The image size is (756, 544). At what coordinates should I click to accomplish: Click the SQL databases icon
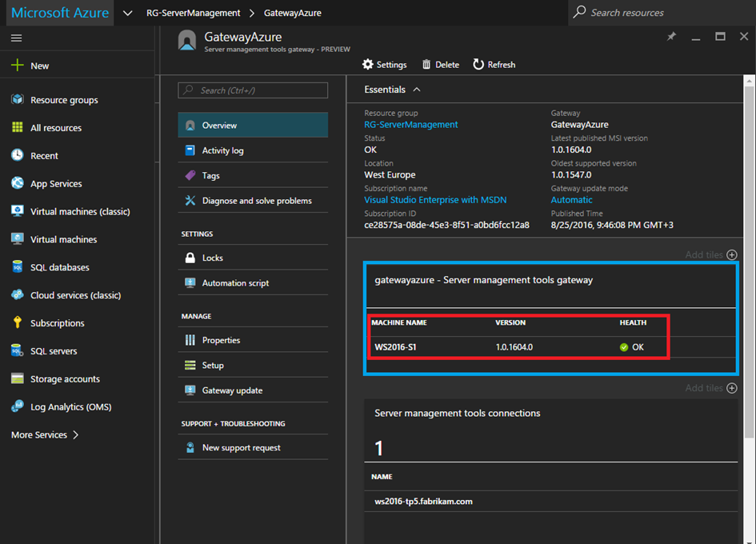[18, 266]
